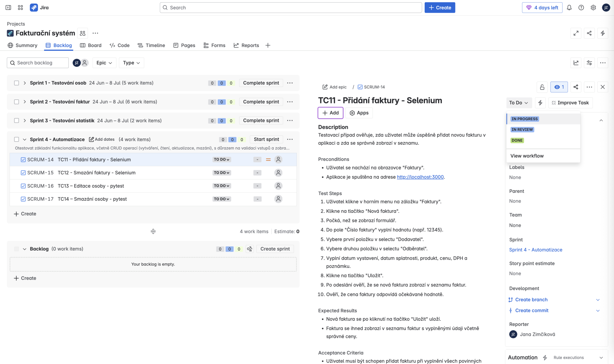
Task: Collapse the Backlog section
Action: (x=25, y=249)
